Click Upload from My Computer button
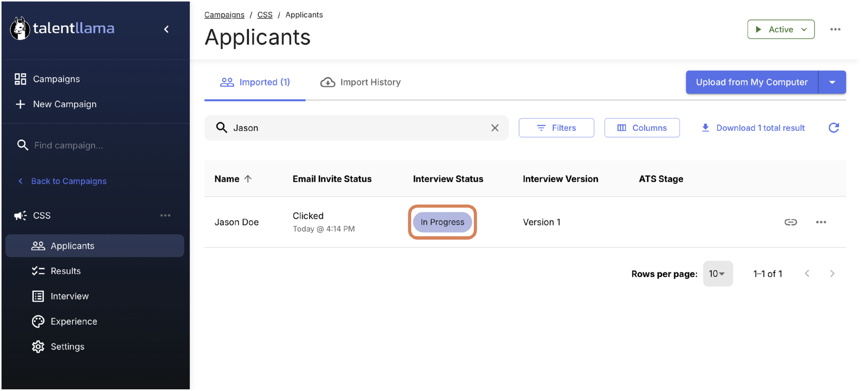 [x=751, y=82]
